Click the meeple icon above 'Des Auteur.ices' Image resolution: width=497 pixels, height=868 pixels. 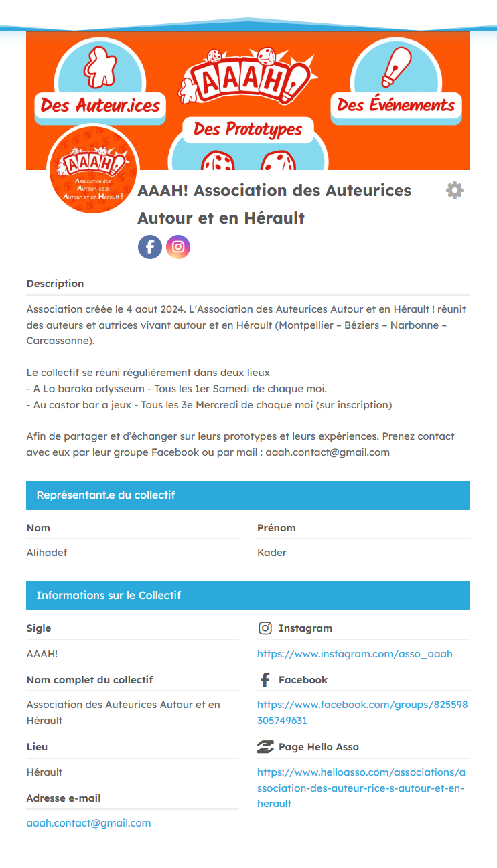pyautogui.click(x=98, y=66)
